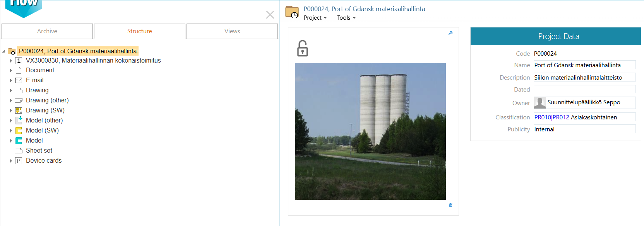Expand the VX3000830 tree node
The width and height of the screenshot is (644, 226).
(11, 61)
